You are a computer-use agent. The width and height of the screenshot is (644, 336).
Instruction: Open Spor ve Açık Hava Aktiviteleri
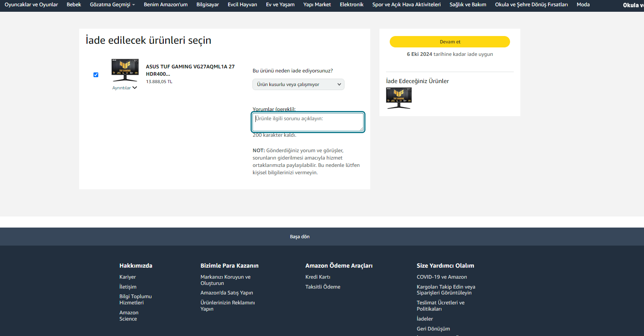point(406,4)
